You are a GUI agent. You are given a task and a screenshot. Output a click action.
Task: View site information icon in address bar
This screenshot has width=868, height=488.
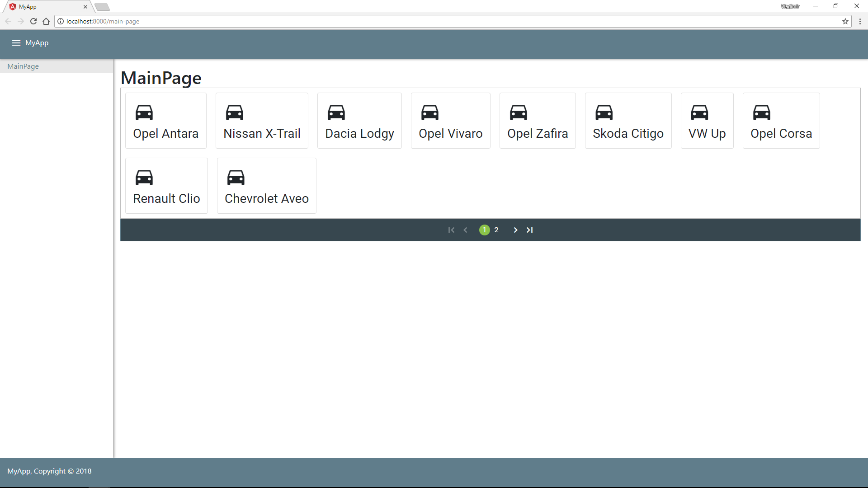pyautogui.click(x=61, y=21)
